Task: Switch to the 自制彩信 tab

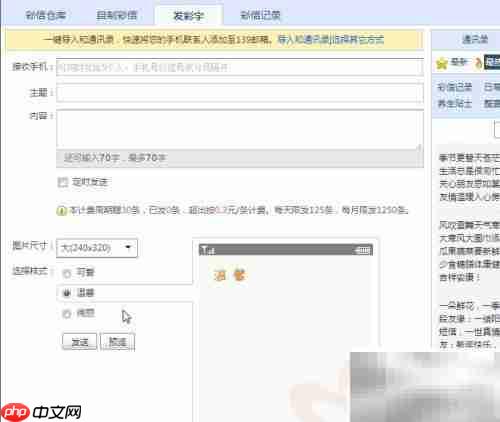Action: tap(117, 15)
